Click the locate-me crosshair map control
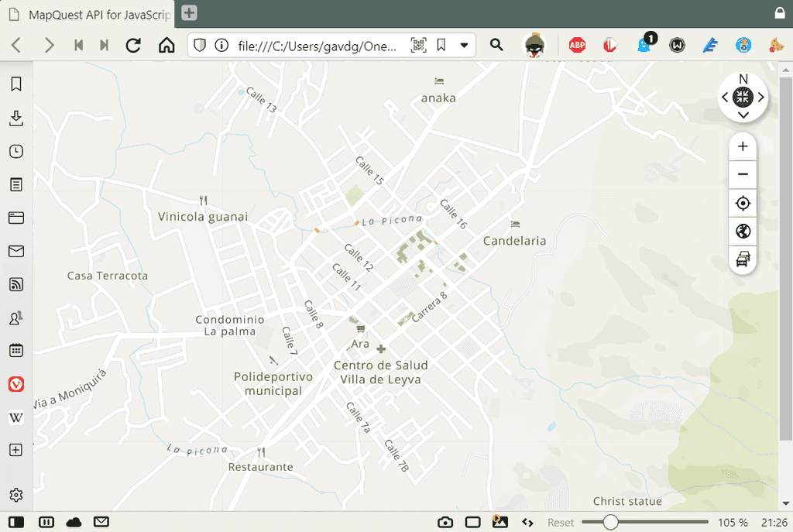The image size is (793, 532). [x=743, y=203]
